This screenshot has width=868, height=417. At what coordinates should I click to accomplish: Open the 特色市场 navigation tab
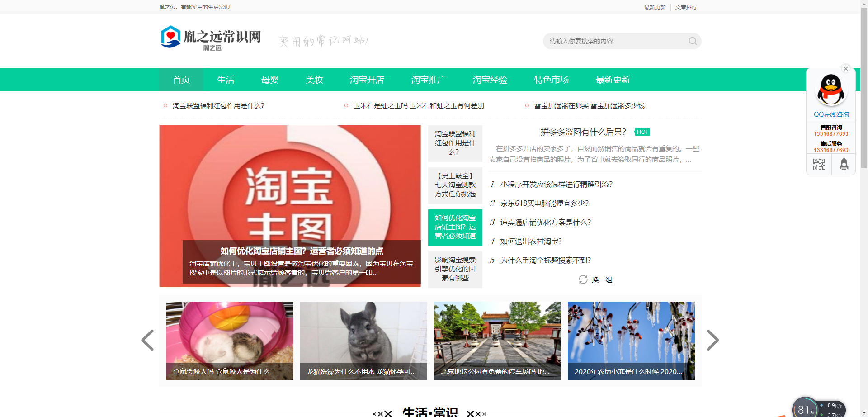pos(552,80)
